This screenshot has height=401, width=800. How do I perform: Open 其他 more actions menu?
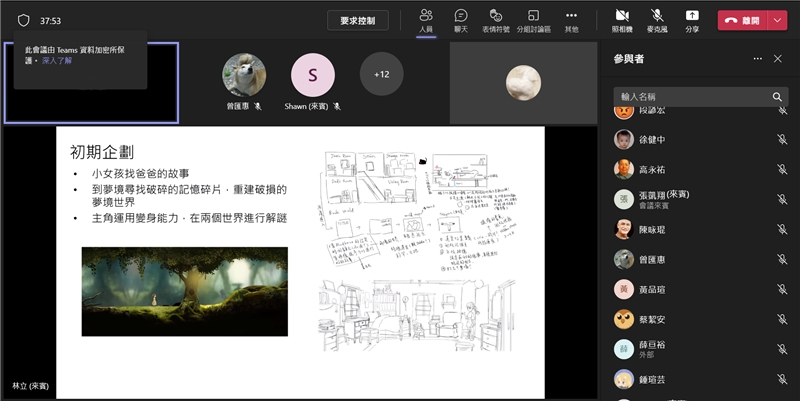click(x=571, y=20)
